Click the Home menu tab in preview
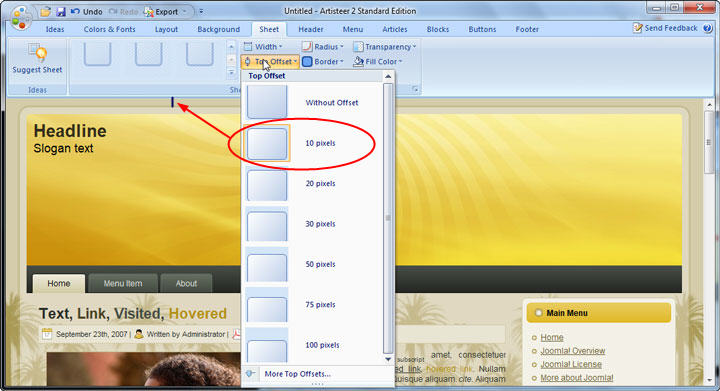 [59, 283]
